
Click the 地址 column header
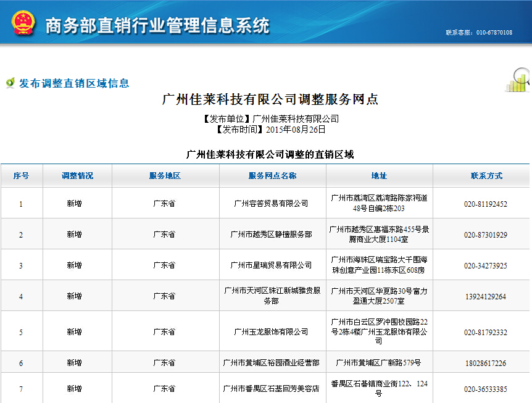click(x=379, y=176)
